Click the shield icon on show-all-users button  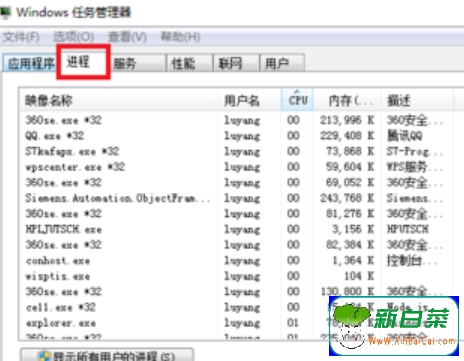pos(44,356)
